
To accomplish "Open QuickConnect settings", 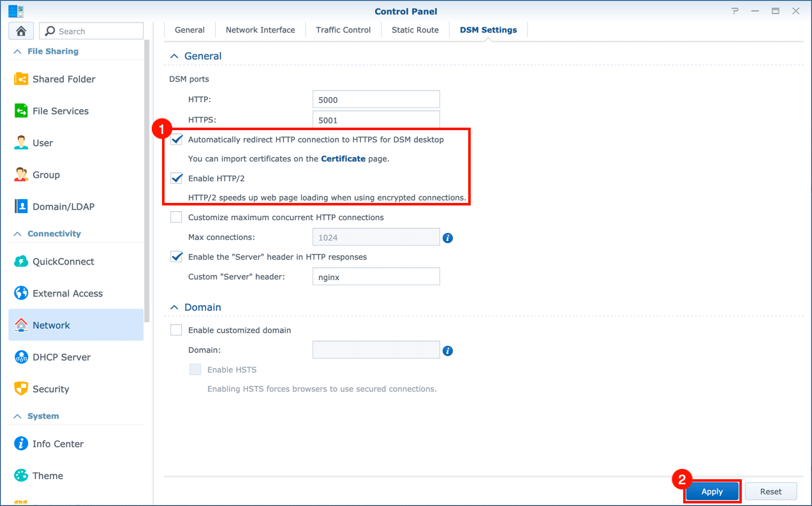I will 63,262.
